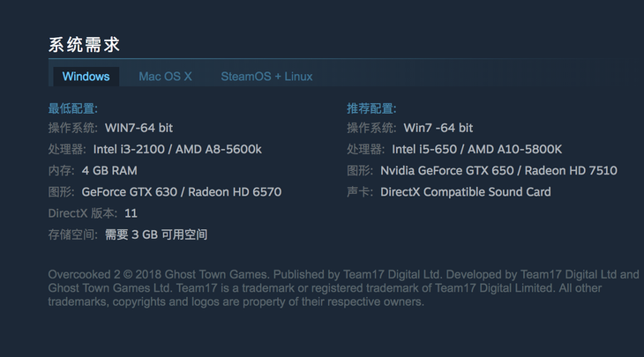Open the SteamOS + Linux tab
Image resolution: width=644 pixels, height=357 pixels.
266,77
